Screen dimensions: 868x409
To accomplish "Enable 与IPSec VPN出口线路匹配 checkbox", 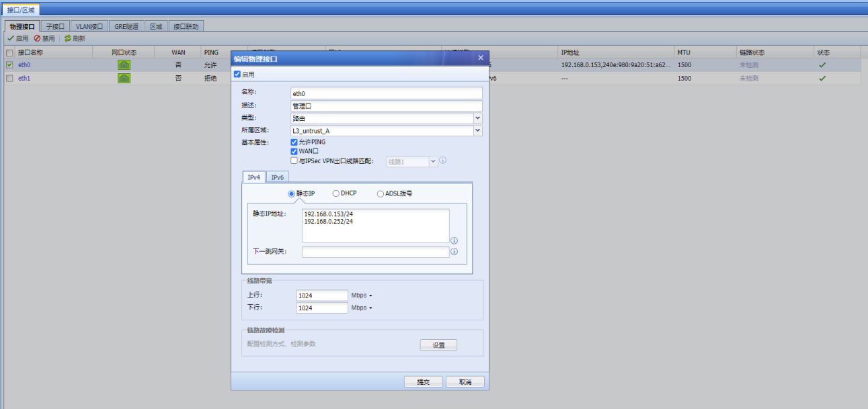I will pyautogui.click(x=294, y=161).
